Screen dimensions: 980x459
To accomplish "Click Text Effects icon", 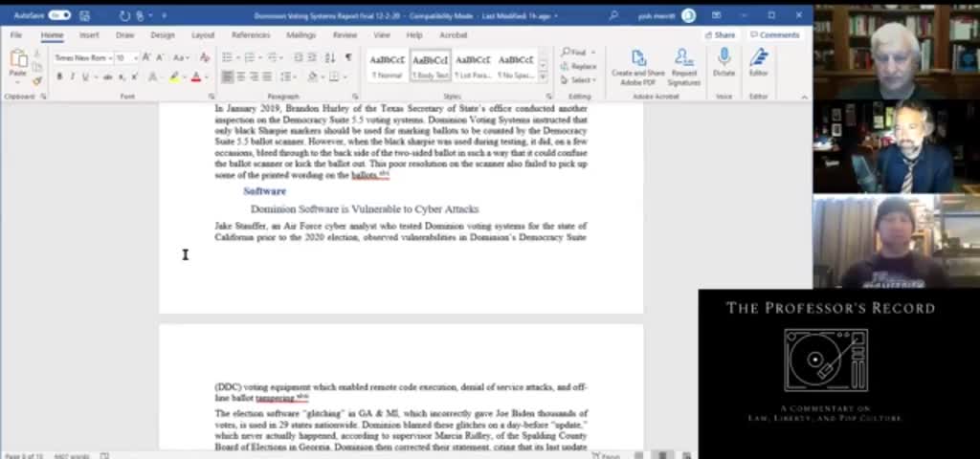I will (x=152, y=76).
